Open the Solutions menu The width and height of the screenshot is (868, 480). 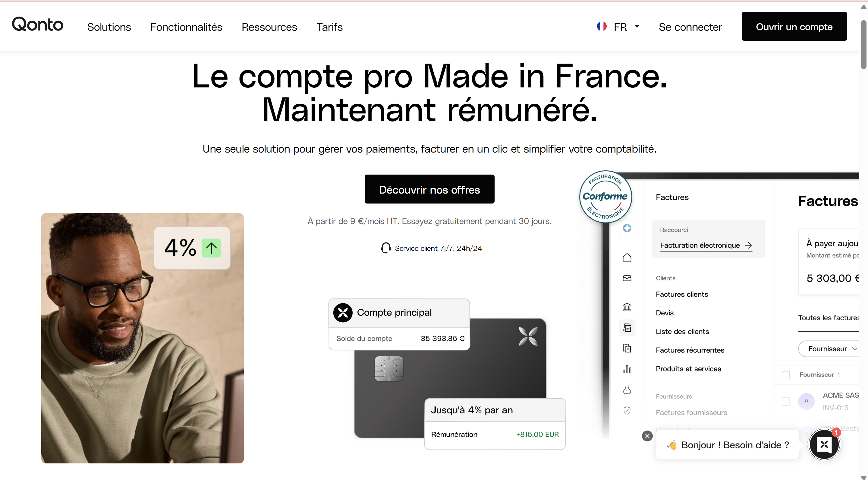coord(109,27)
